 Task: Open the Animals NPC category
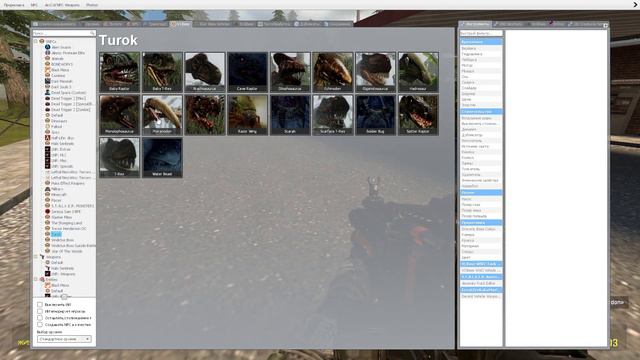(57, 59)
